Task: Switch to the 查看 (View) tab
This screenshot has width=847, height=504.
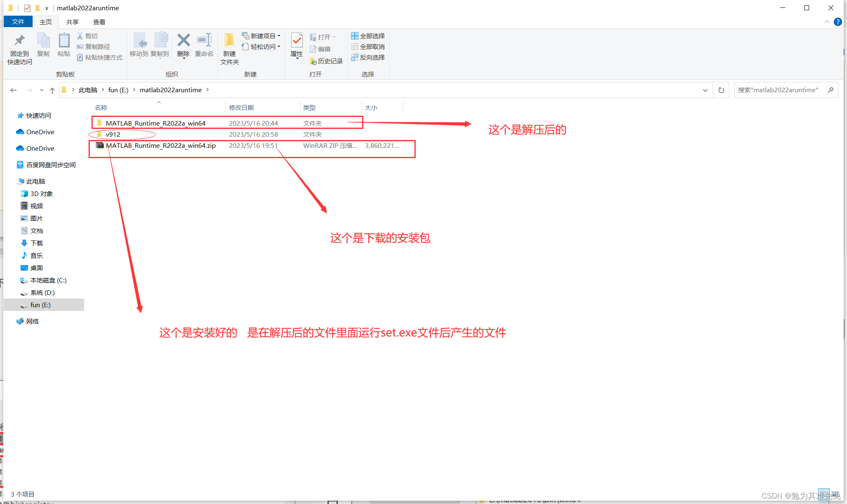Action: pyautogui.click(x=99, y=22)
